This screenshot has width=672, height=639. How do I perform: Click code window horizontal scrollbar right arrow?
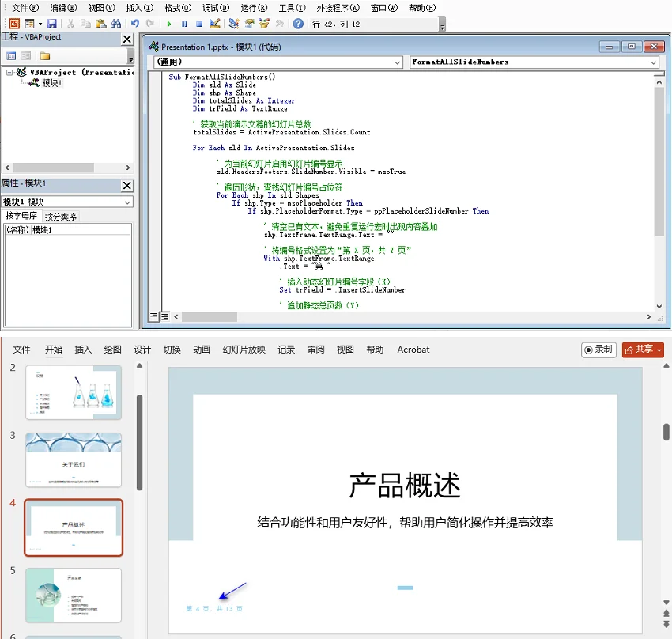[x=649, y=316]
